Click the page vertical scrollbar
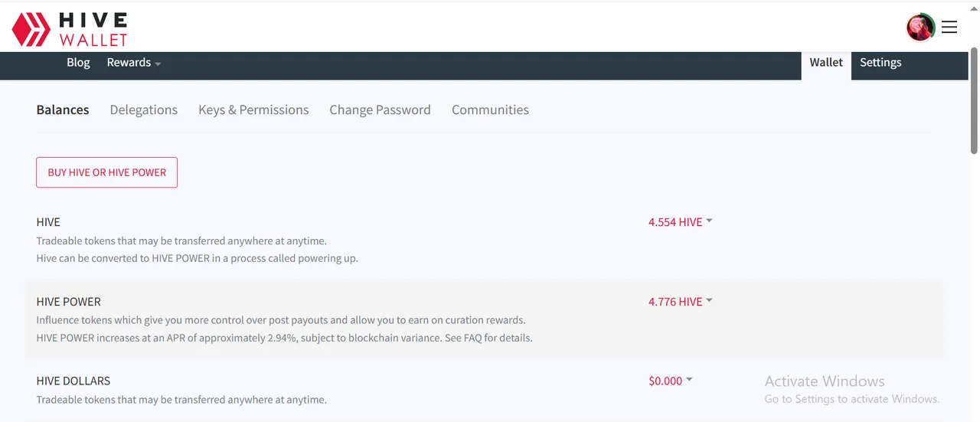The image size is (980, 422). 974,100
